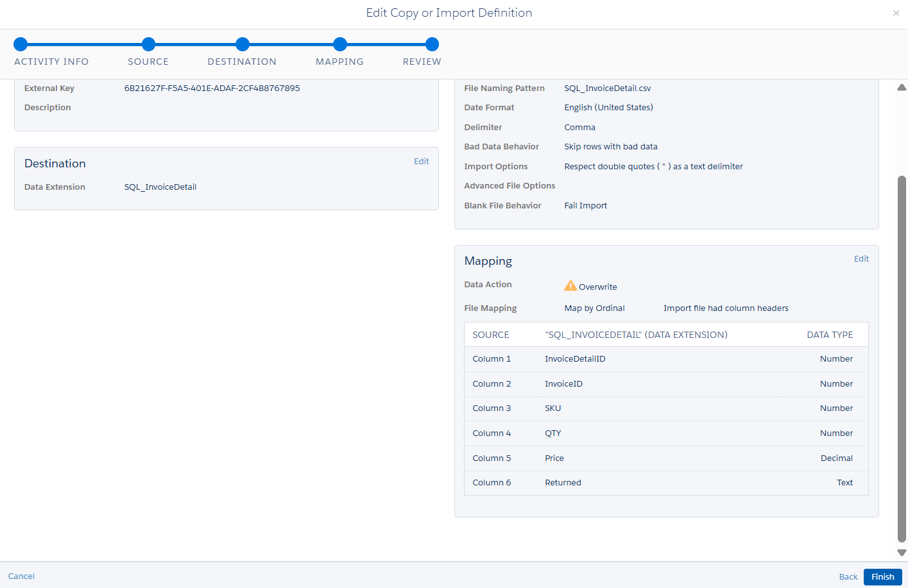Click the Review step circle
The width and height of the screenshot is (908, 588).
click(432, 44)
